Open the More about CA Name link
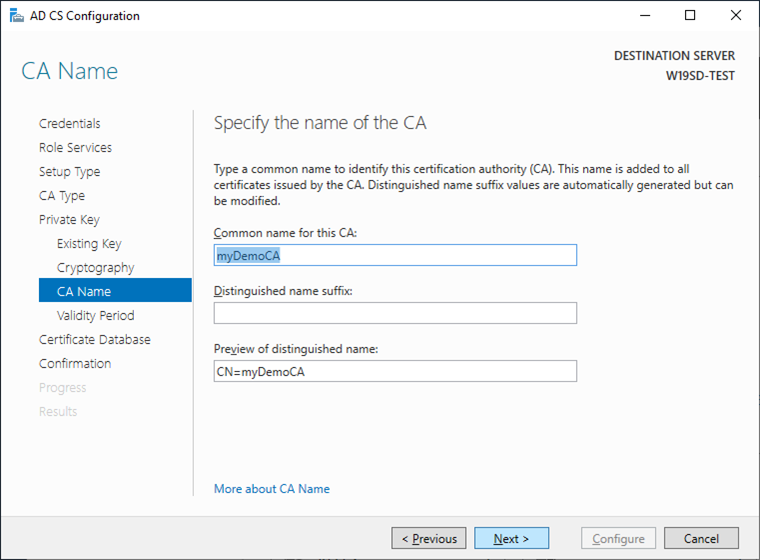Viewport: 760px width, 560px height. pos(272,489)
